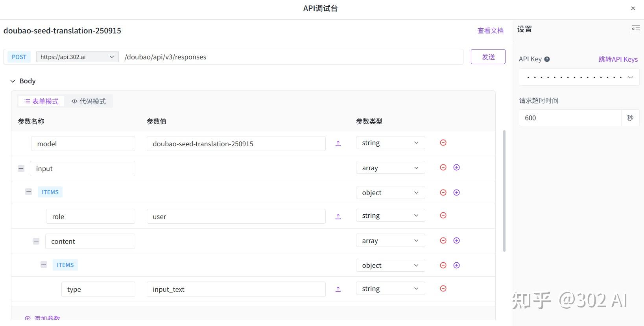This screenshot has height=326, width=644.
Task: Collapse the Body section
Action: tap(13, 81)
